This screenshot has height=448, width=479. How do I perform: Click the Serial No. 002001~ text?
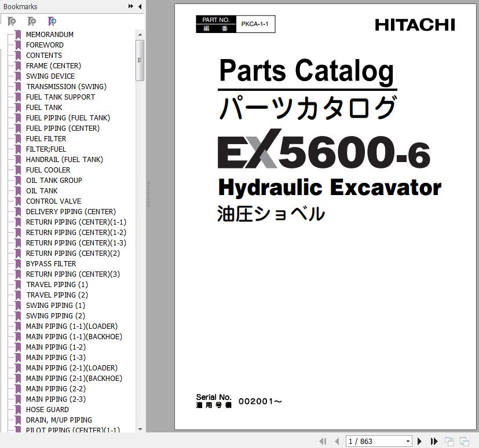[x=239, y=401]
